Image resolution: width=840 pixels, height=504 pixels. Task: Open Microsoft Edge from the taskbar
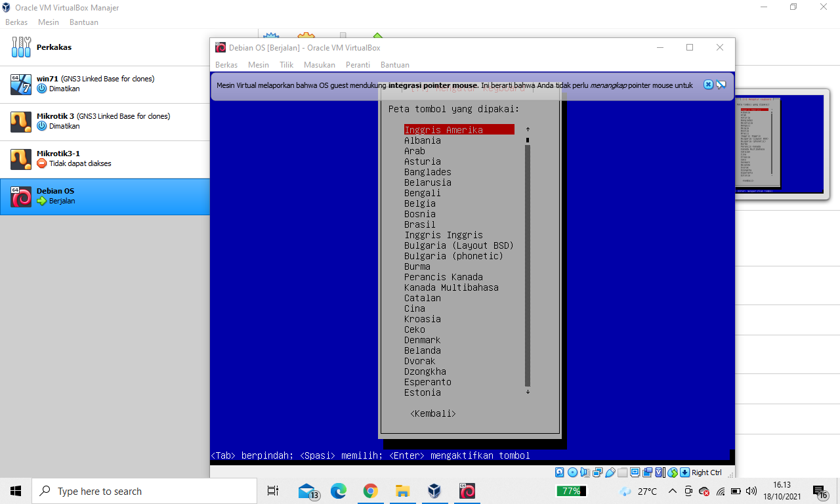tap(339, 491)
